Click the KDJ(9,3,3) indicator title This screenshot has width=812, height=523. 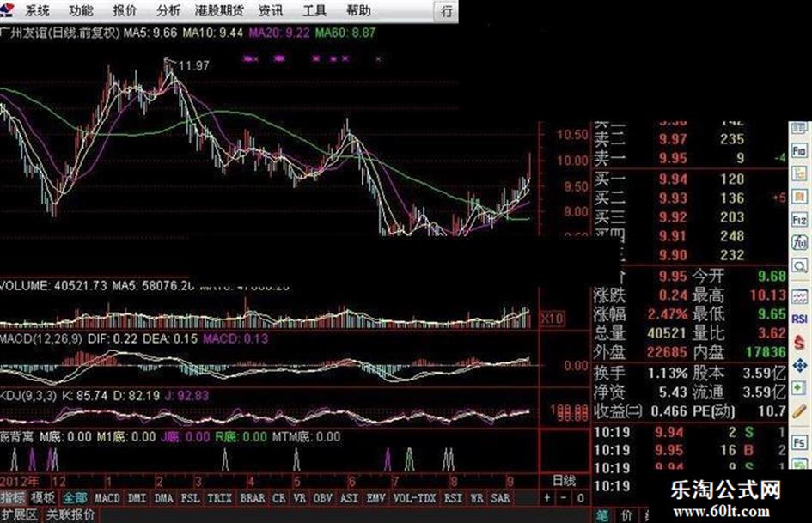(29, 396)
